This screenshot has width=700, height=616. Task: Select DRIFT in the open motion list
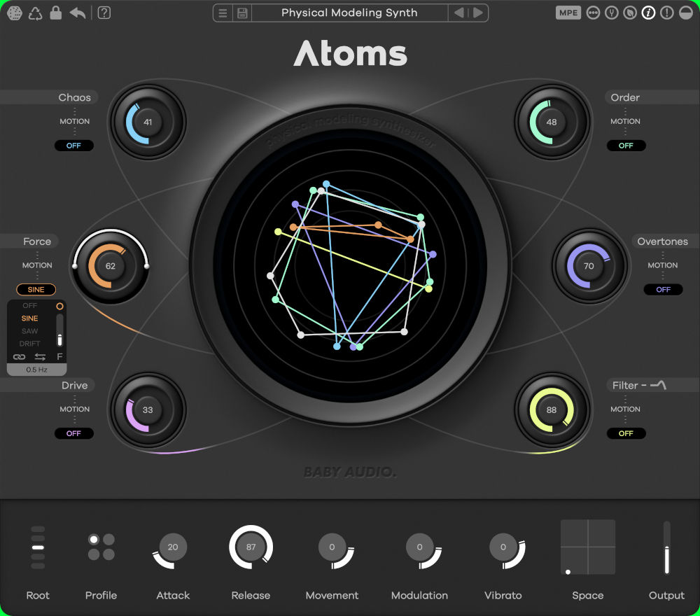29,343
